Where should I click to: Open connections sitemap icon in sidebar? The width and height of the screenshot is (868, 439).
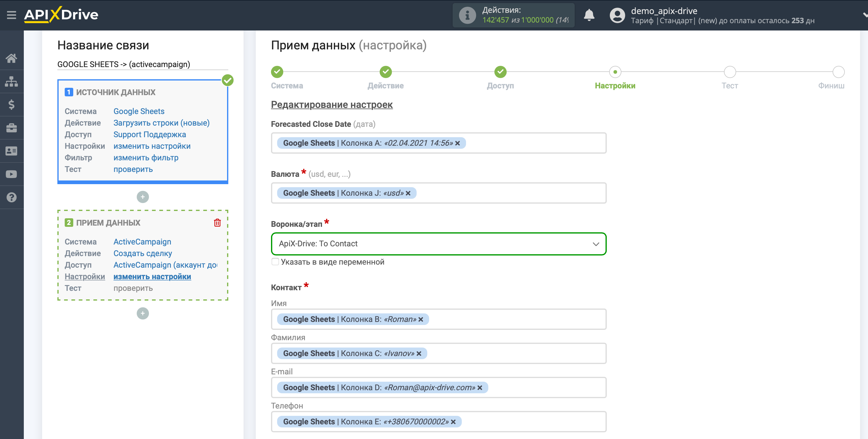click(12, 81)
